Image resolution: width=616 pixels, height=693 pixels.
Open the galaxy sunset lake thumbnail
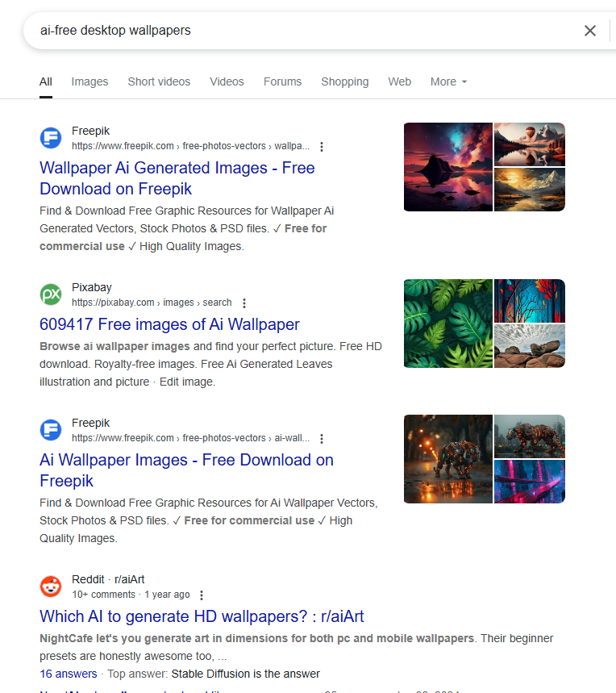(x=448, y=167)
